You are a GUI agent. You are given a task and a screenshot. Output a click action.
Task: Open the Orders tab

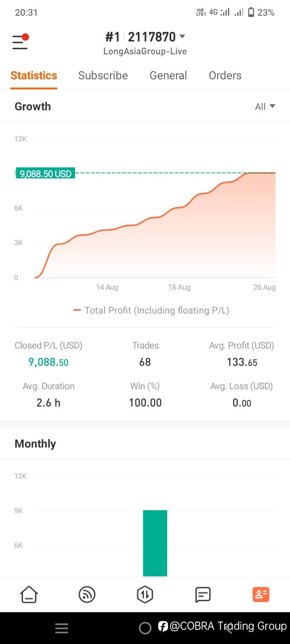point(225,76)
